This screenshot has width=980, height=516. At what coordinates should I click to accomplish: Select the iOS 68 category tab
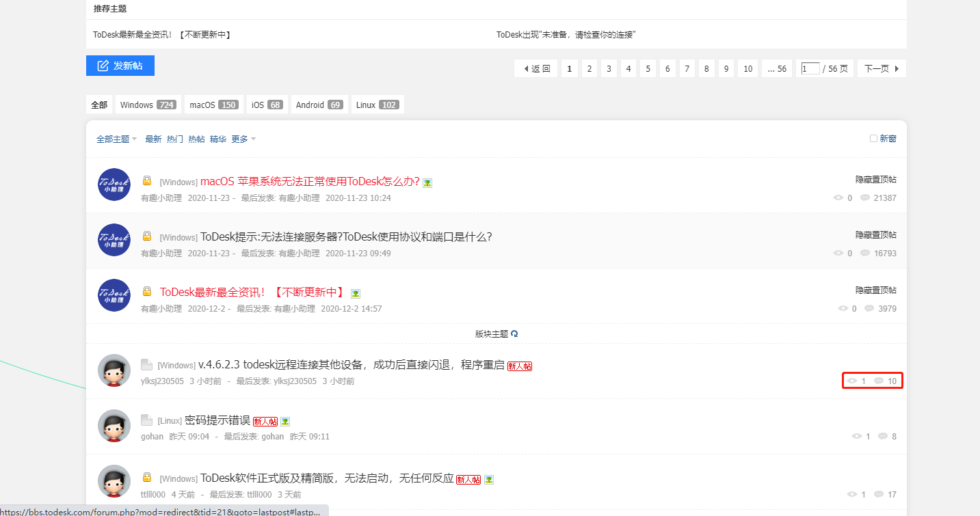click(267, 105)
